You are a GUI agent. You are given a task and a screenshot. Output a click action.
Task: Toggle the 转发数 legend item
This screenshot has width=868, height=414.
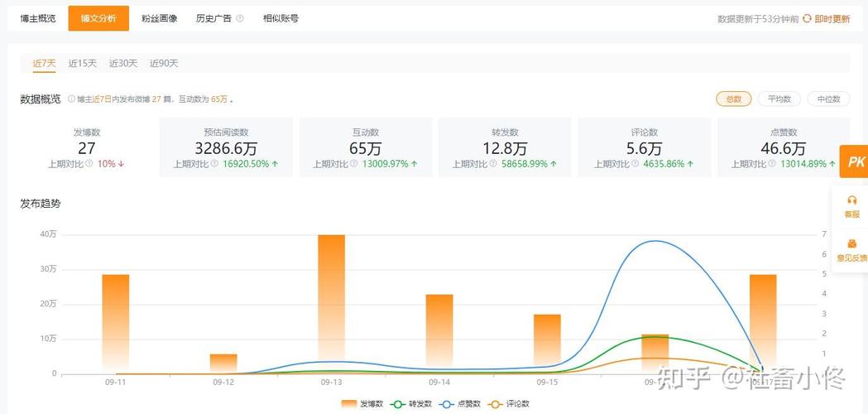click(411, 404)
